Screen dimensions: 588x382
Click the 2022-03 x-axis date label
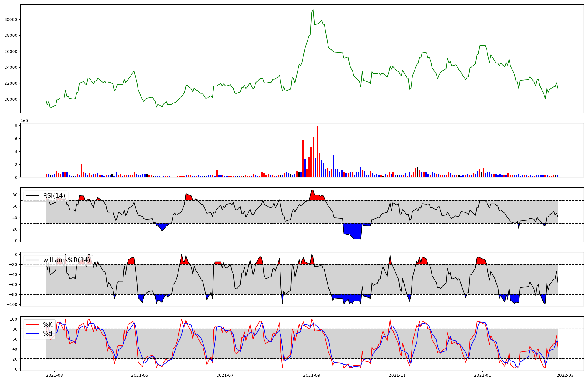(x=565, y=375)
